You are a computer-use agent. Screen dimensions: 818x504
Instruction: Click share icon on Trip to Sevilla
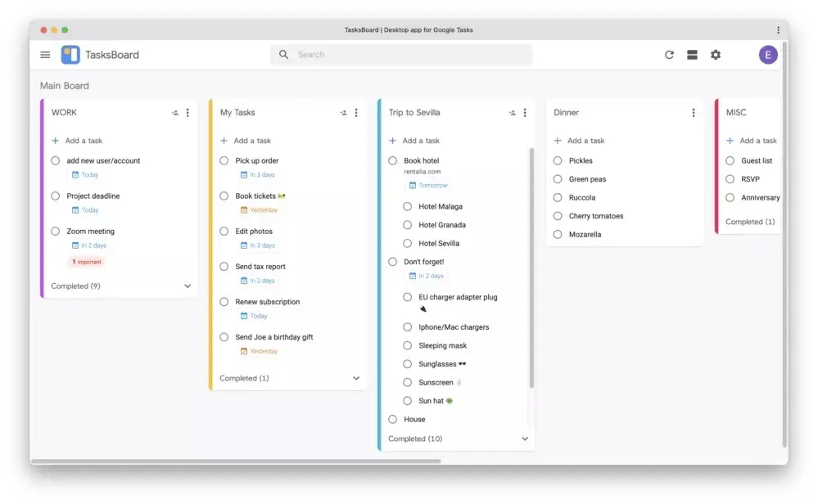tap(513, 113)
